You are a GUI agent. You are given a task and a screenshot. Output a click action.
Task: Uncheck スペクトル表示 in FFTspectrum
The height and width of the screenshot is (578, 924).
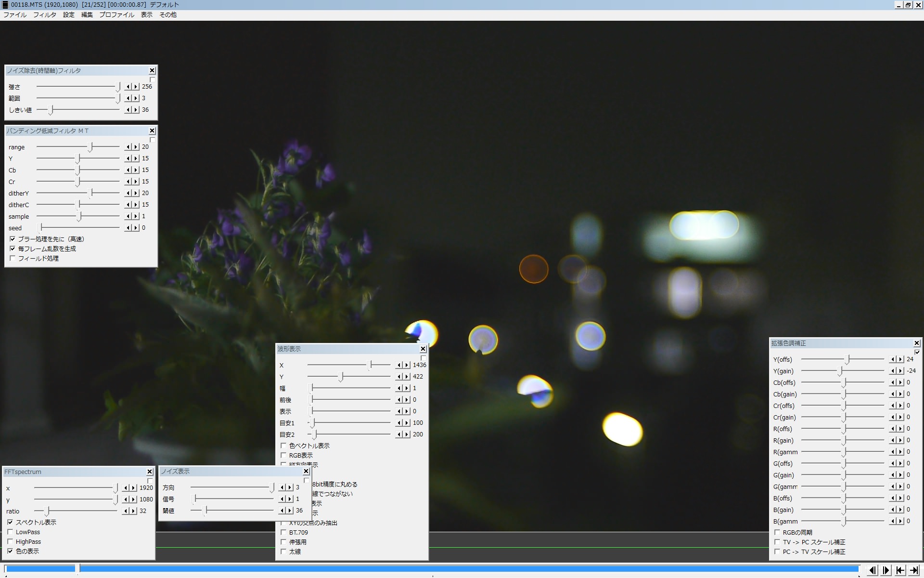[x=10, y=523]
